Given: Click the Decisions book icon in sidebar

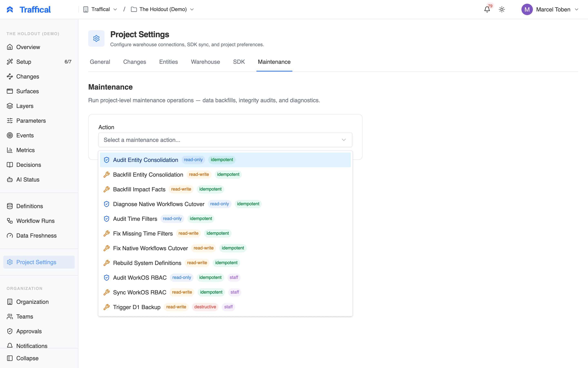Looking at the screenshot, I should 10,165.
